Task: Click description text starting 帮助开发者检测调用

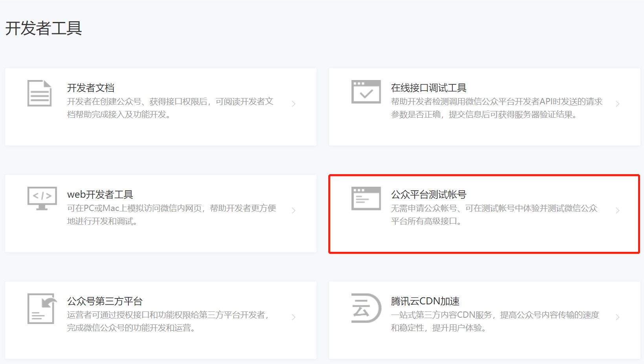Action: coord(497,108)
